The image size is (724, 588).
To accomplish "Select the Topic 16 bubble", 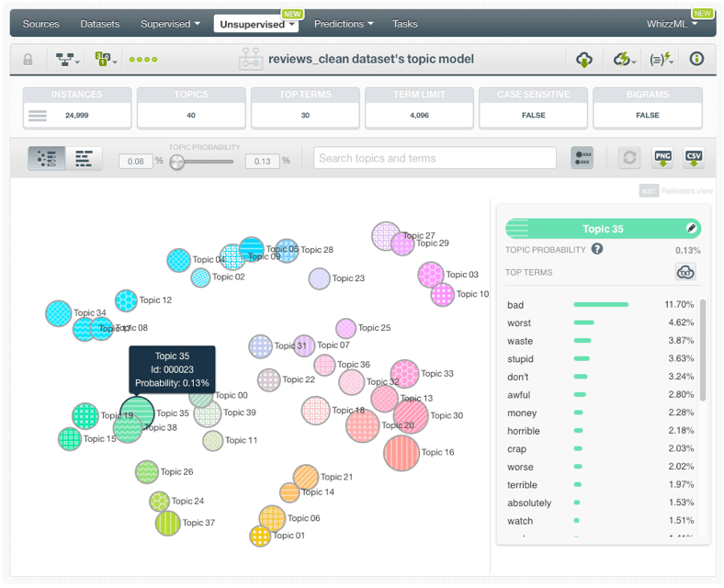I will 402,453.
